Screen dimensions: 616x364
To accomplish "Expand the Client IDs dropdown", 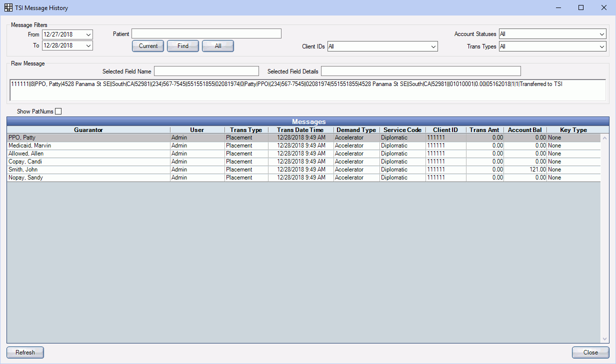I will point(433,46).
